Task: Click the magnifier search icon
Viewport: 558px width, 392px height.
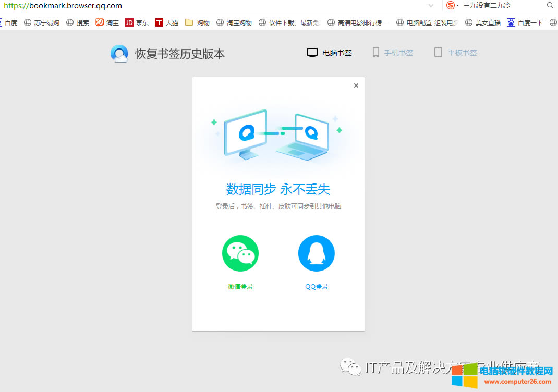Action: tap(550, 5)
